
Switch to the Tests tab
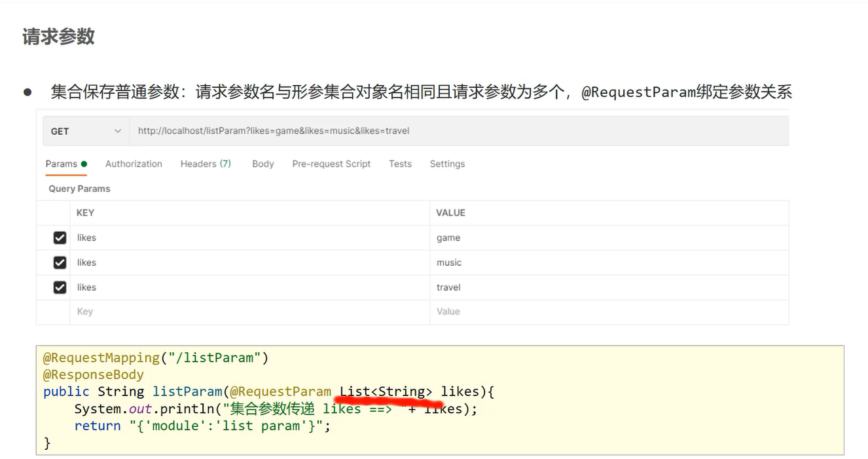[x=400, y=164]
